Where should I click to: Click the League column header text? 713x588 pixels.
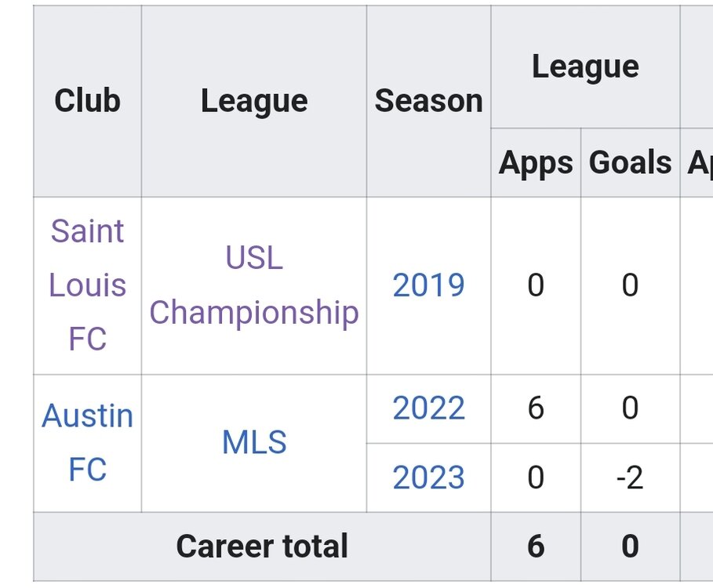tap(253, 100)
